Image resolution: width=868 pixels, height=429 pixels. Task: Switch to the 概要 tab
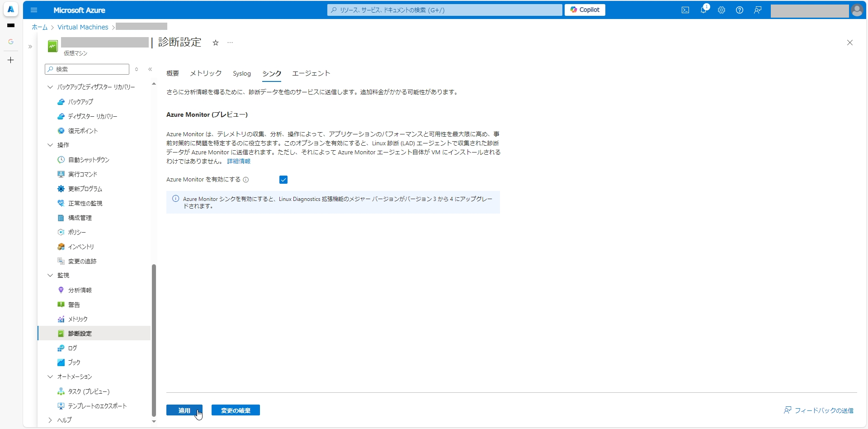click(173, 73)
